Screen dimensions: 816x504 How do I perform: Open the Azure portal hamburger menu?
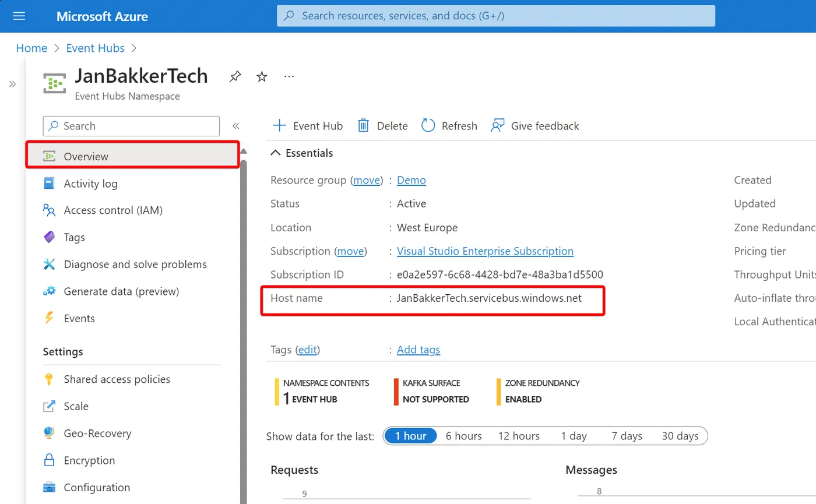coord(19,16)
